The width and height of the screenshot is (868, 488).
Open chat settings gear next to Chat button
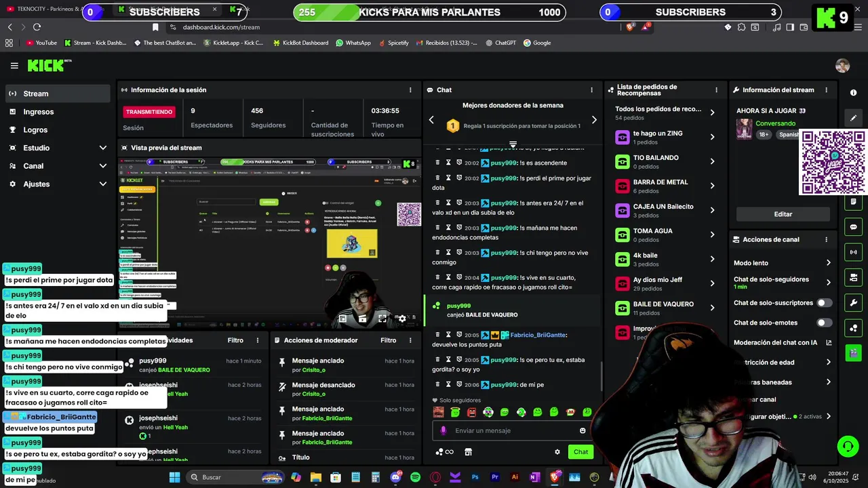click(557, 452)
